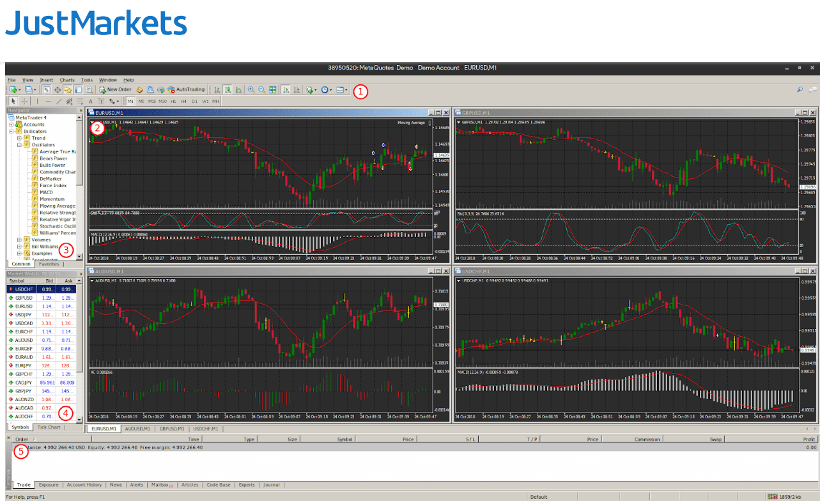Viewport: 820px width, 504px height.
Task: Switch to the Journal tab
Action: [272, 485]
